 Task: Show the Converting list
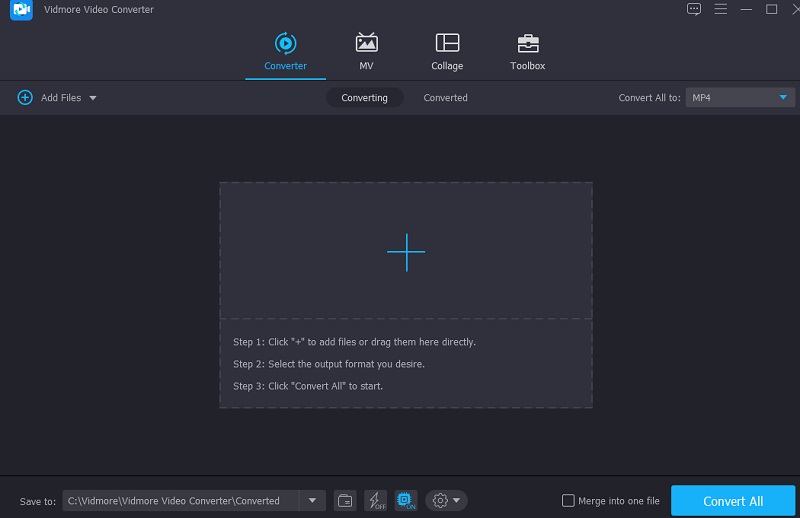pos(365,98)
